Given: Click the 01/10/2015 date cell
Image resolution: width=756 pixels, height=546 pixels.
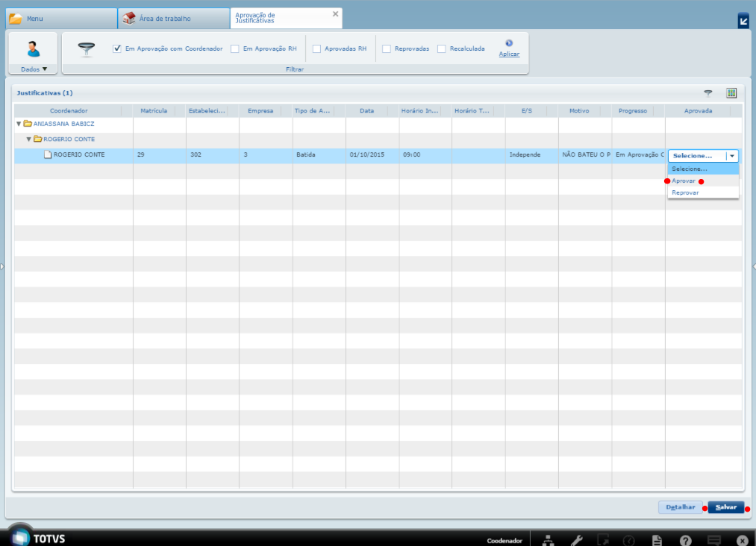Looking at the screenshot, I should [372, 154].
